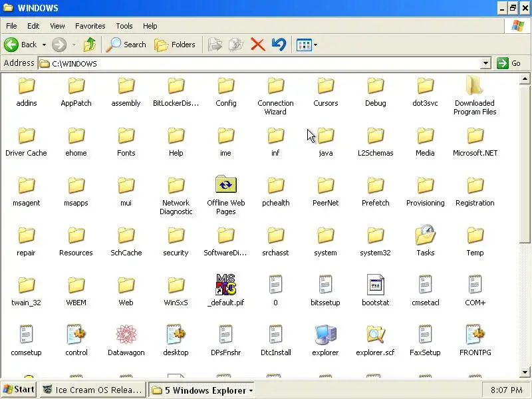Click the green Back arrow icon
The image size is (532, 399).
(x=11, y=45)
